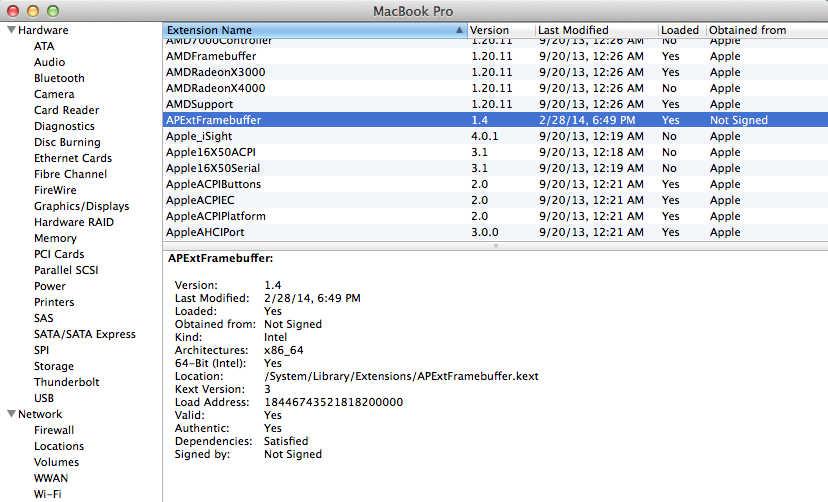Screen dimensions: 828x502
Task: Select the AMDRadeonX3000 extension row
Action: (495, 72)
